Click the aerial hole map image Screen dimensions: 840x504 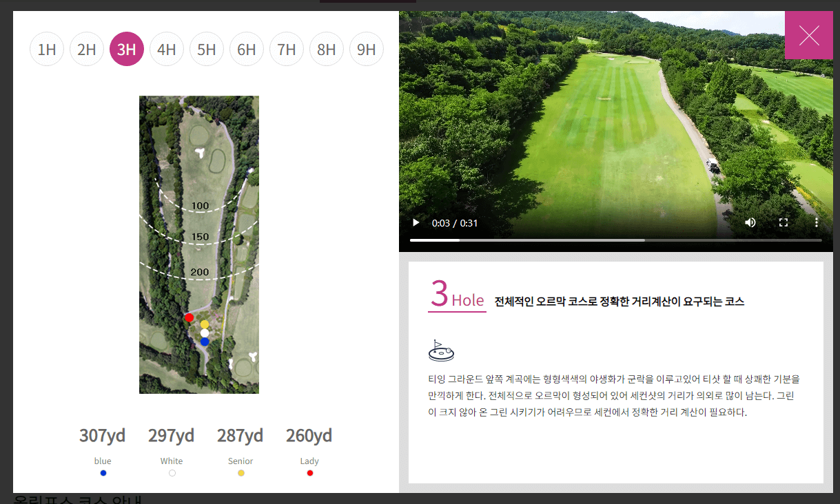pyautogui.click(x=199, y=244)
